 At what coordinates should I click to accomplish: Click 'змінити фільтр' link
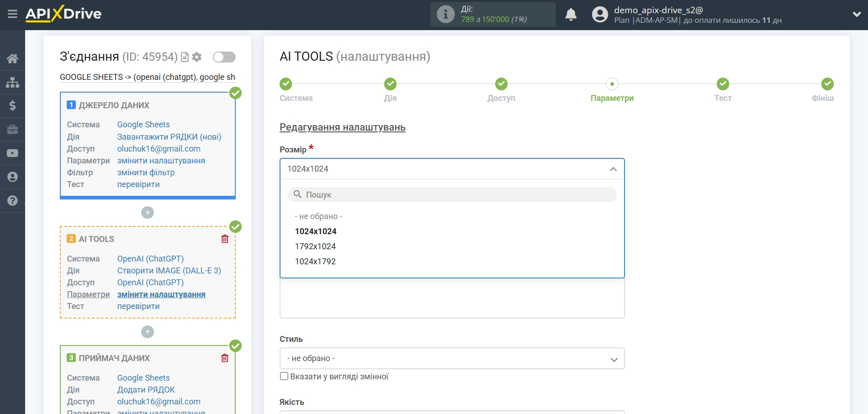[146, 173]
